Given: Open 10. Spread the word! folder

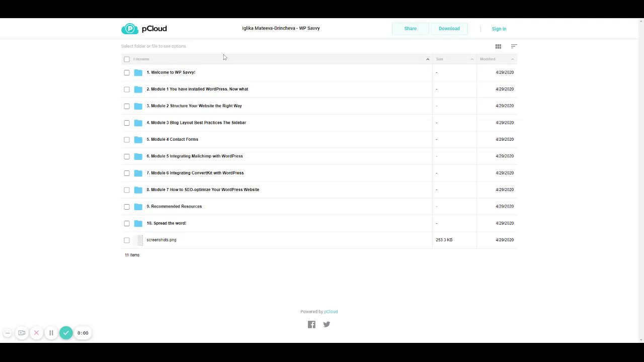Looking at the screenshot, I should 167,223.
